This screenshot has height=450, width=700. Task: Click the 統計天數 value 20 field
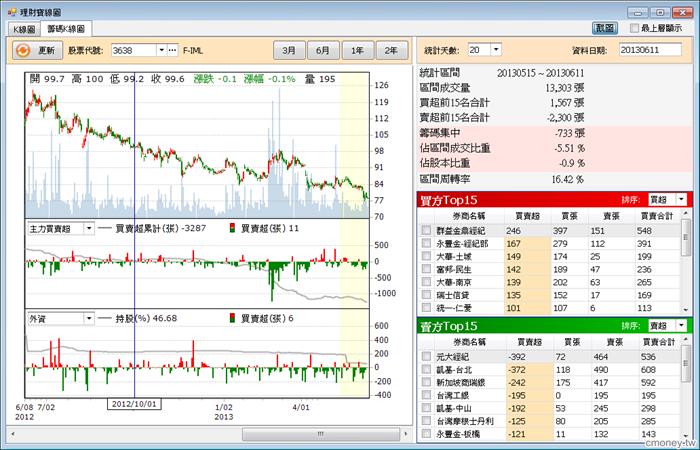click(x=479, y=50)
